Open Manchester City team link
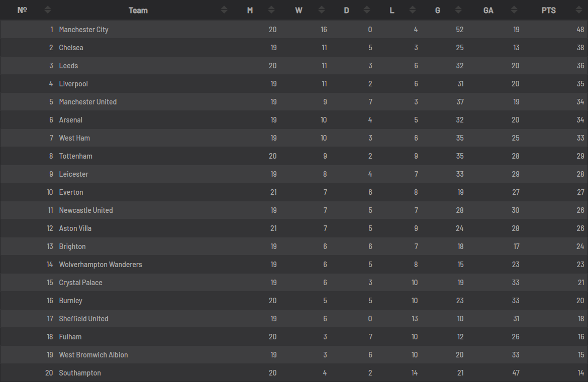Viewport: 588px width, 382px height. point(83,30)
